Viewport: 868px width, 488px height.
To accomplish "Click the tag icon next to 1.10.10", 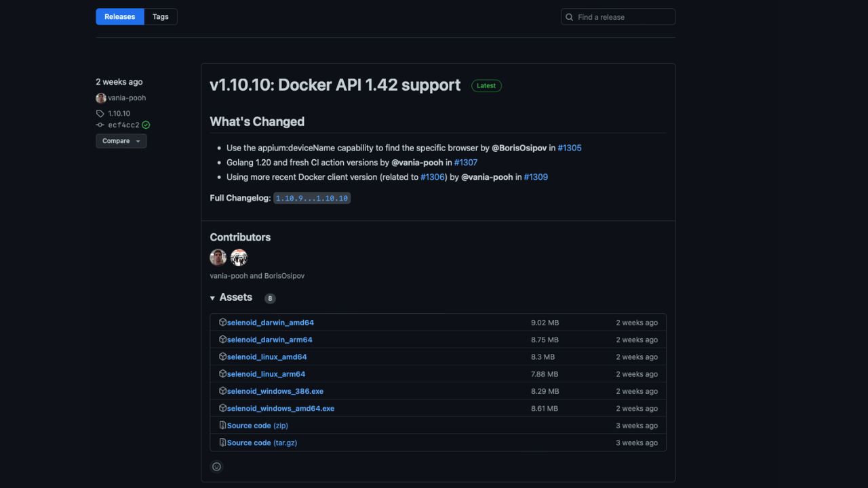I will pos(100,114).
